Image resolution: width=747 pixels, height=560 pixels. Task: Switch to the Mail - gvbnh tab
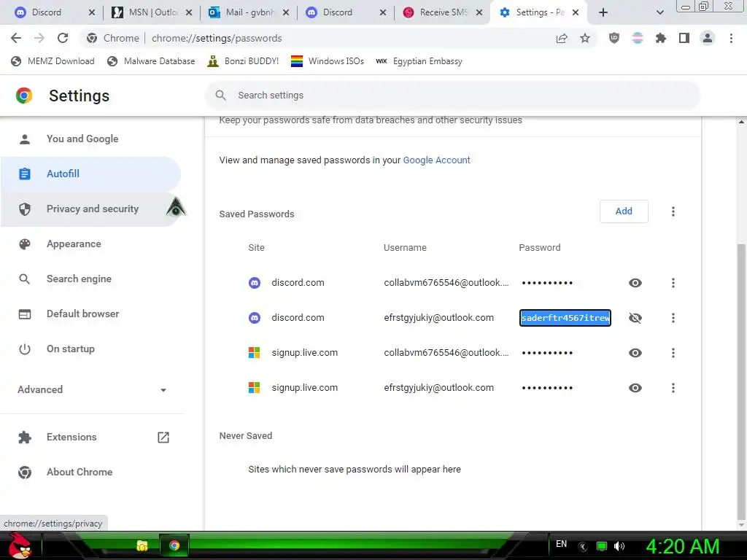point(248,12)
